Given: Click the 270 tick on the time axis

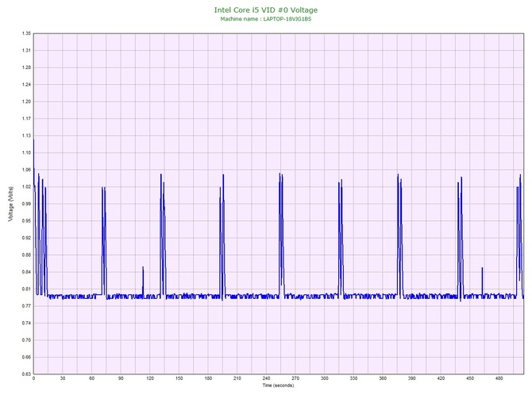Looking at the screenshot, I should point(295,378).
